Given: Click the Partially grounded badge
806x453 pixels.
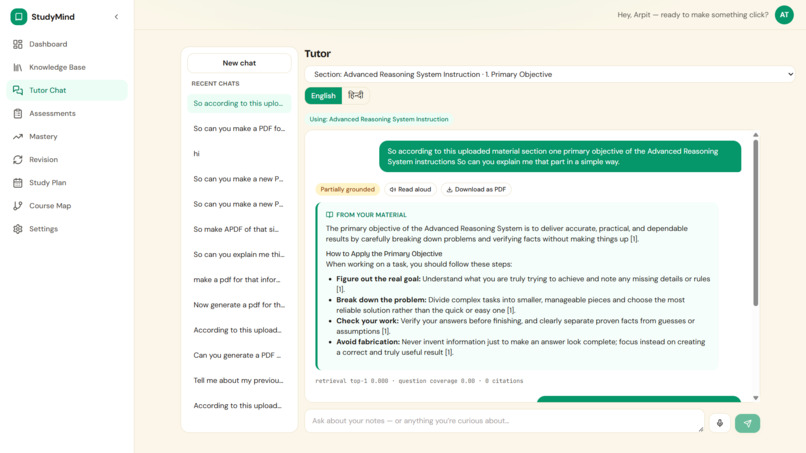Looking at the screenshot, I should pyautogui.click(x=347, y=189).
